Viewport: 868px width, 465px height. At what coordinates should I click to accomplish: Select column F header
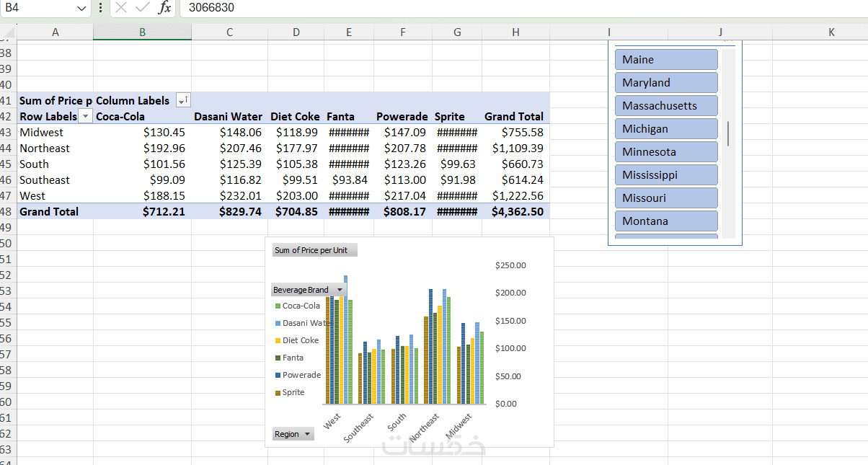(403, 32)
